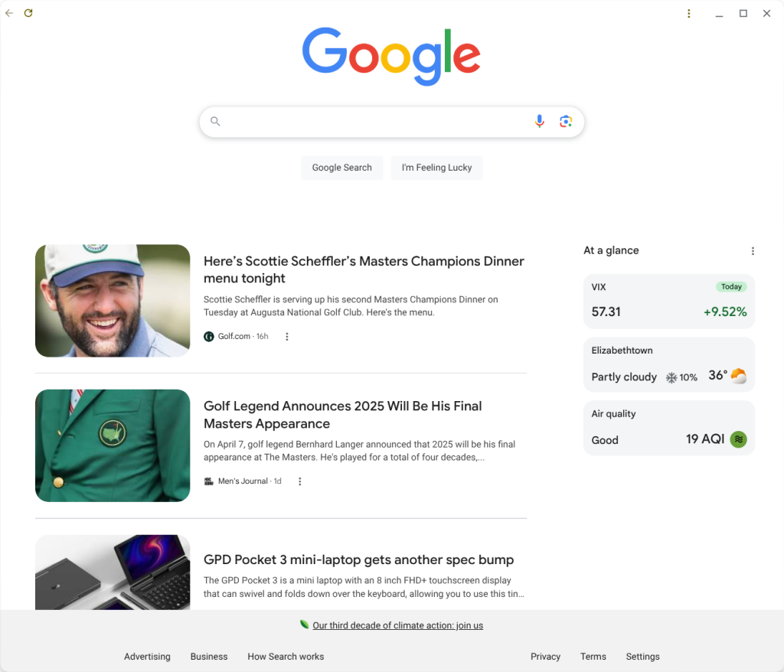
Task: Open Privacy in the footer
Action: [x=545, y=657]
